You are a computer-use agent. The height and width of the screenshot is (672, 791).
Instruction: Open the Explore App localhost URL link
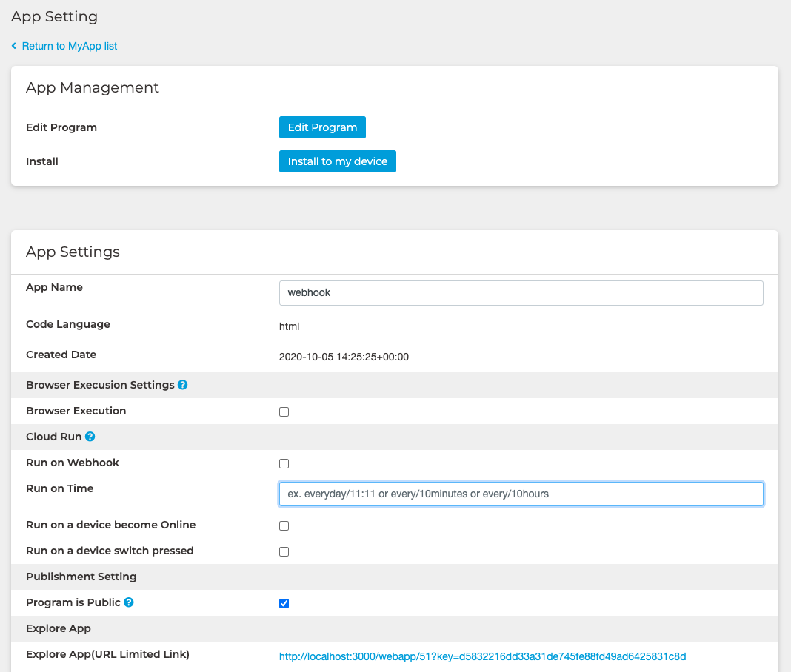pos(482,656)
